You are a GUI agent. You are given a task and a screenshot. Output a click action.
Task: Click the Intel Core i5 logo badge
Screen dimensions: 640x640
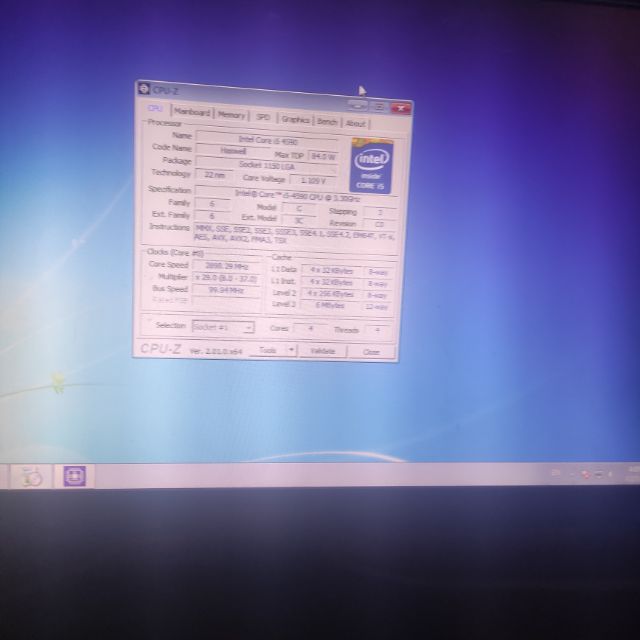tap(371, 165)
